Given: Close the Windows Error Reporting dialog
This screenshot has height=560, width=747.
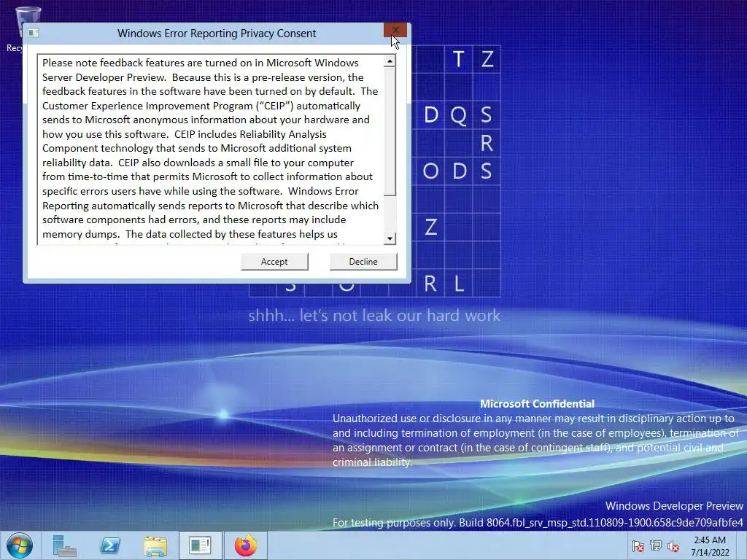Looking at the screenshot, I should coord(395,30).
